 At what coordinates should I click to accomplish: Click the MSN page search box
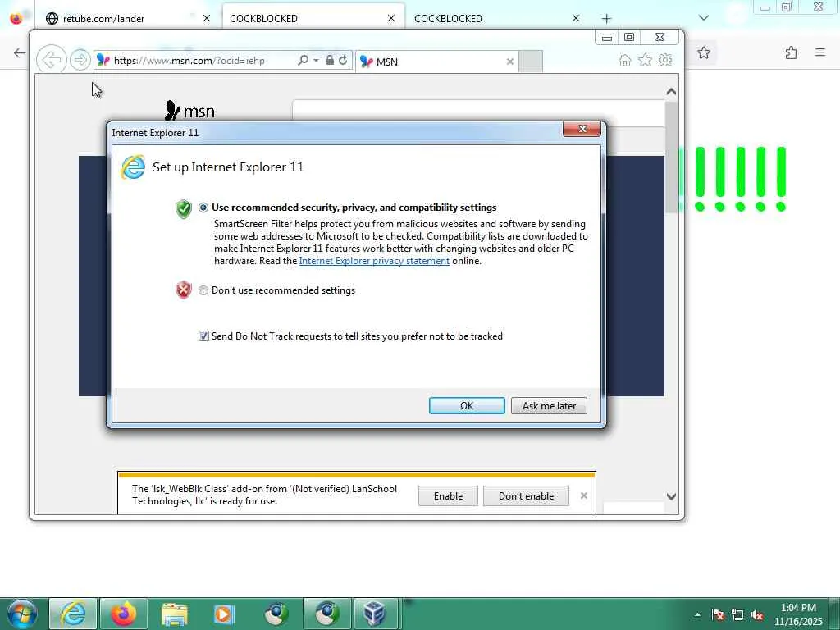coord(478,112)
